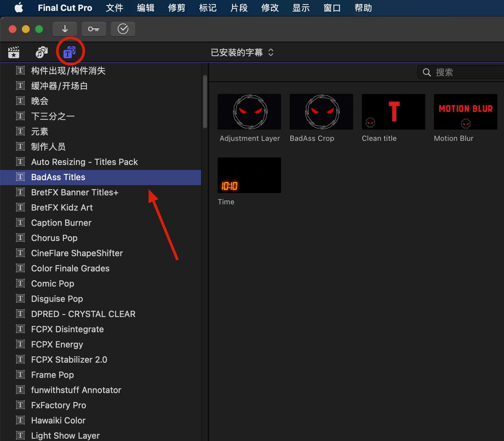Show the Libraries sidebar clapperboard icon

coord(14,52)
